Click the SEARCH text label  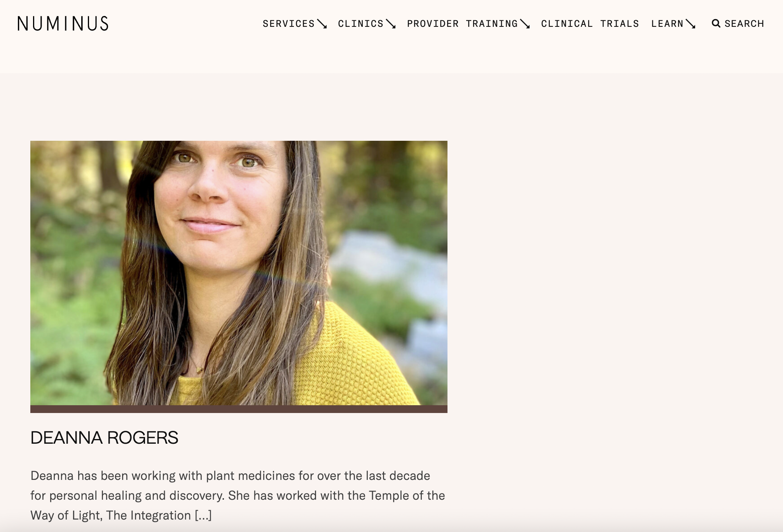(745, 24)
